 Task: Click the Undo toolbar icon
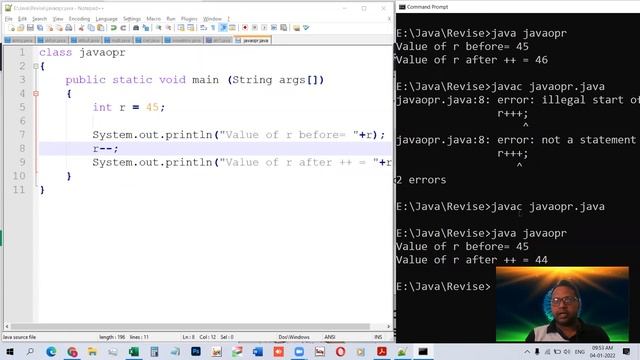[x=113, y=28]
